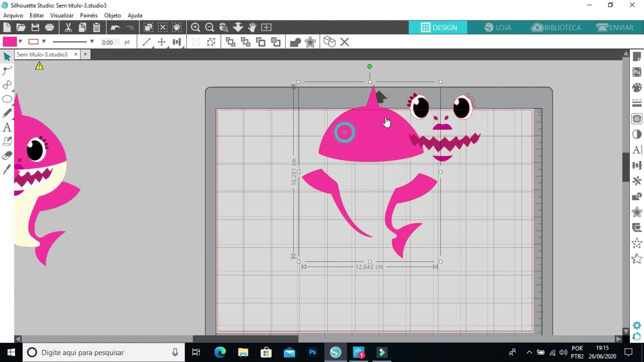Viewport: 644px width, 362px height.
Task: Open the Pix Scan panel
Action: [637, 72]
